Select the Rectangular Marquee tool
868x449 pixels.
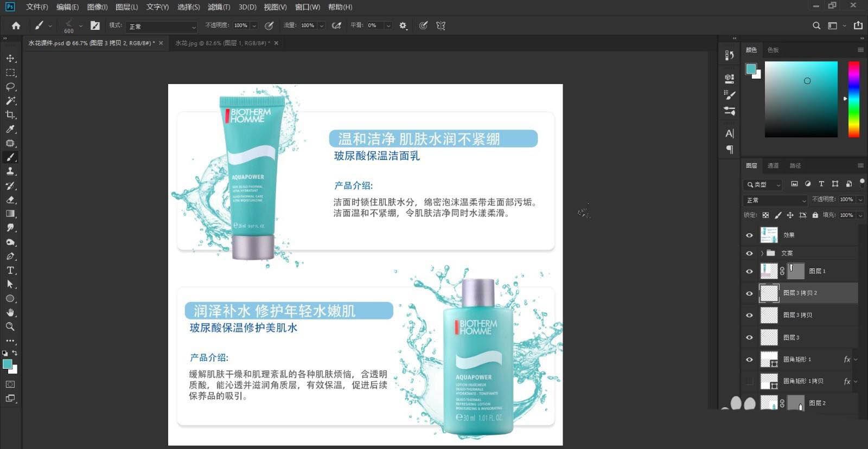tap(10, 72)
